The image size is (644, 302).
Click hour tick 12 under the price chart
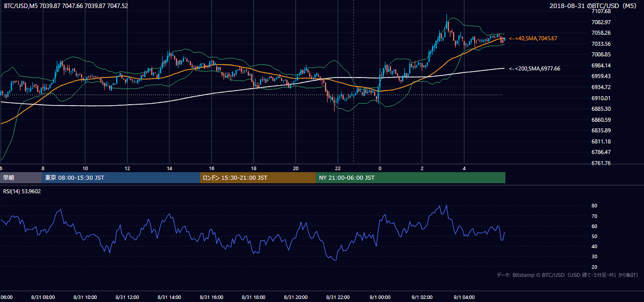point(127,169)
